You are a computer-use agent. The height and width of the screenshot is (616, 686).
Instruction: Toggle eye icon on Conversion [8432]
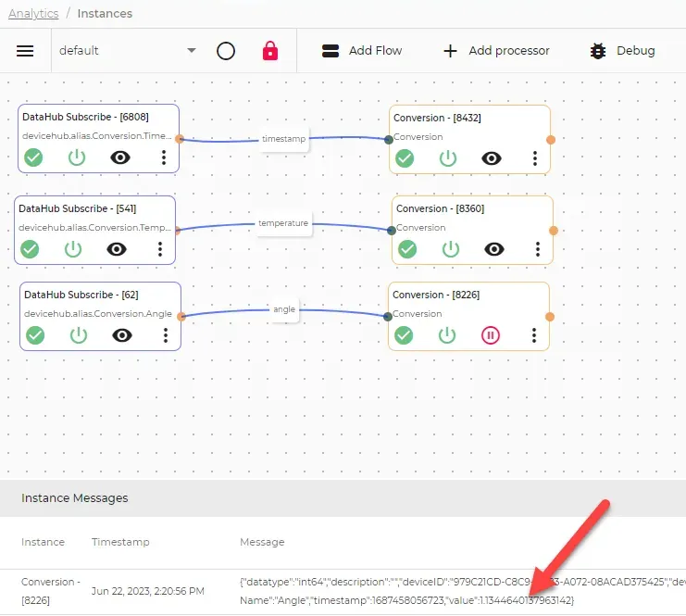492,158
